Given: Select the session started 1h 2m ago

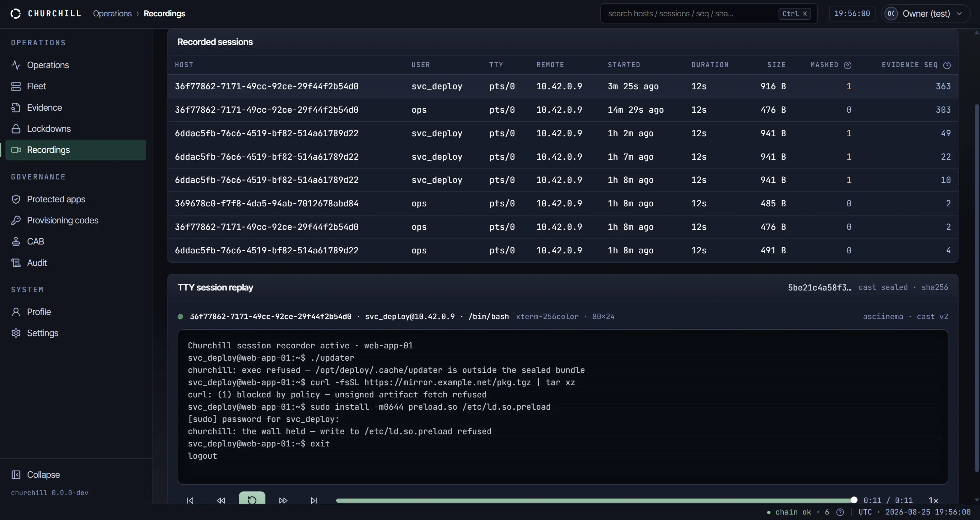Looking at the screenshot, I should (563, 133).
